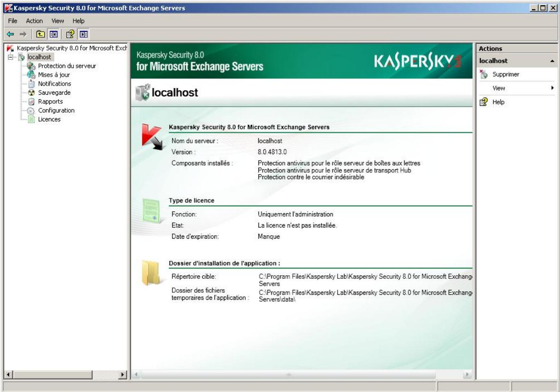Viewport: 560px width, 392px height.
Task: Collapse the localhost section in Actions pane
Action: pos(552,61)
